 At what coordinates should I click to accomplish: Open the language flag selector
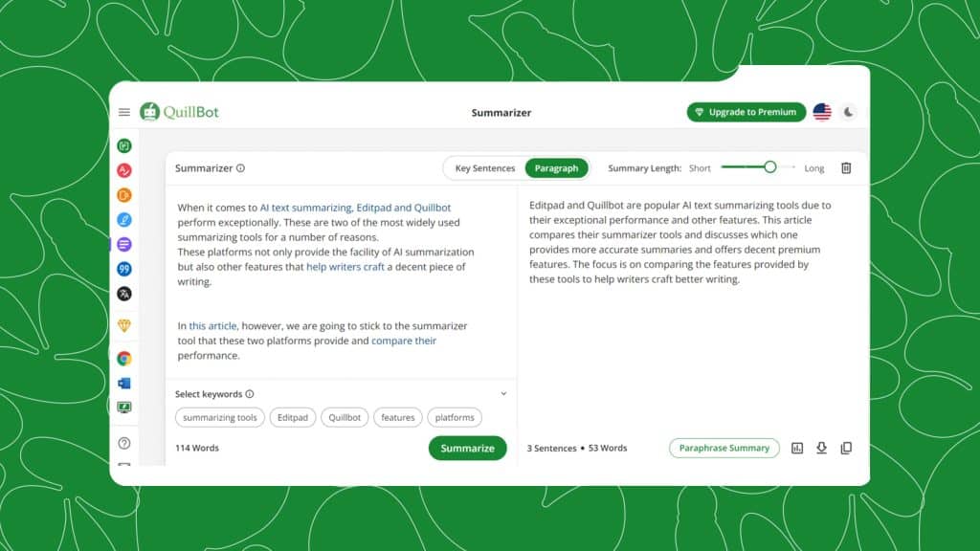tap(822, 112)
